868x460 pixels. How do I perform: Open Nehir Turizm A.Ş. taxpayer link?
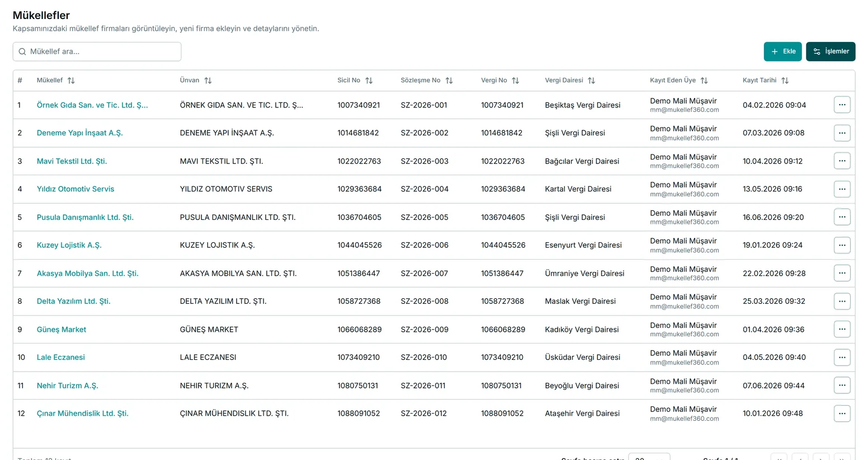click(68, 386)
